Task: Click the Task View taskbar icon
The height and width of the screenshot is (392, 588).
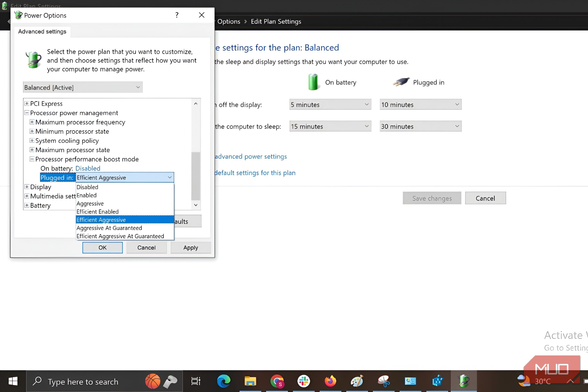Action: coord(196,381)
